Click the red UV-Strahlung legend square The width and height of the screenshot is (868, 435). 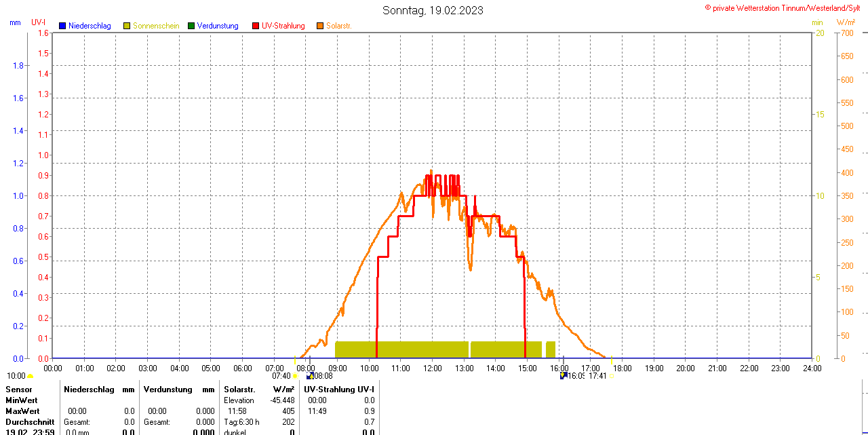256,26
